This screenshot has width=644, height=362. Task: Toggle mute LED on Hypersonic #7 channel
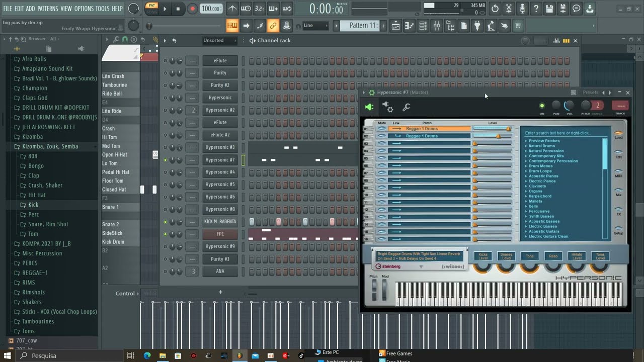[x=165, y=160]
